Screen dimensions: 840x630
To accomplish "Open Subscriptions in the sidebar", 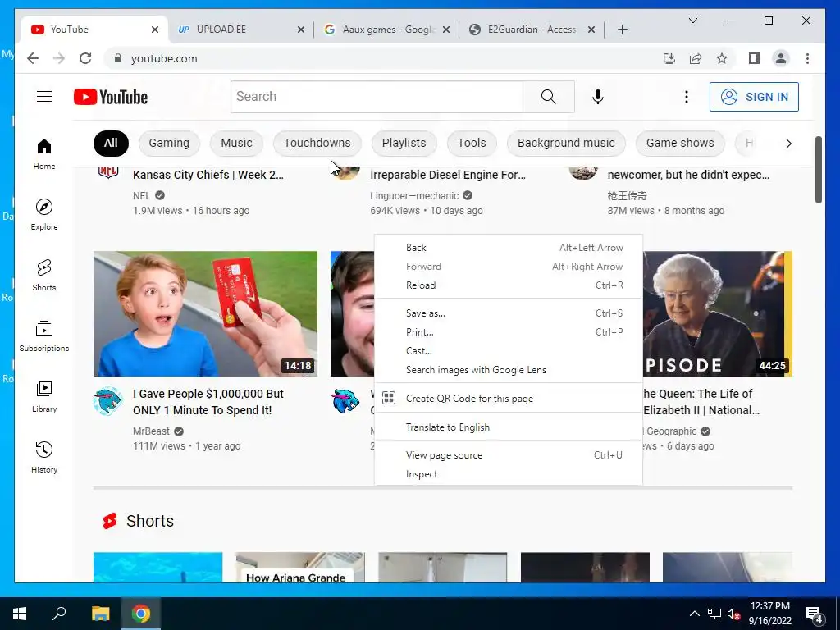I will click(44, 336).
